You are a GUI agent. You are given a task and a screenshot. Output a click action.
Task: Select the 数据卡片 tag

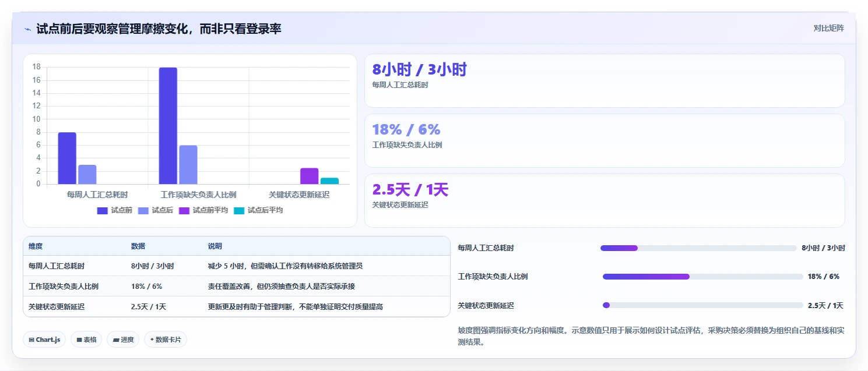166,340
